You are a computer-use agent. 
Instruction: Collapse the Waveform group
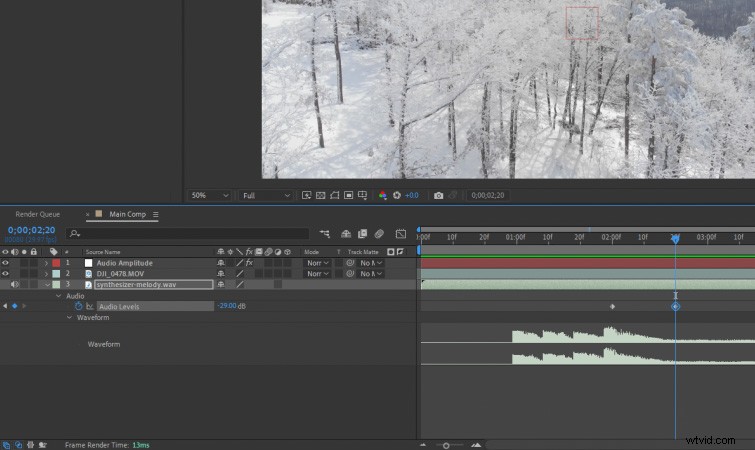(x=69, y=318)
